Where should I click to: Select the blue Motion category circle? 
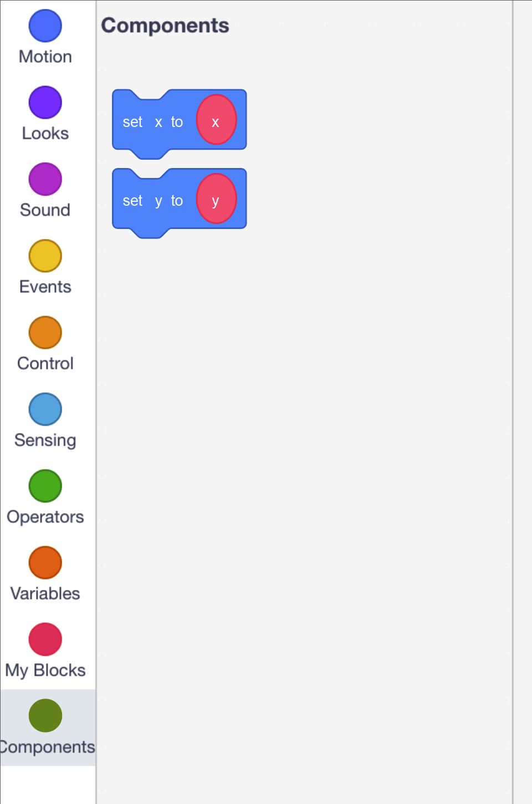point(45,26)
